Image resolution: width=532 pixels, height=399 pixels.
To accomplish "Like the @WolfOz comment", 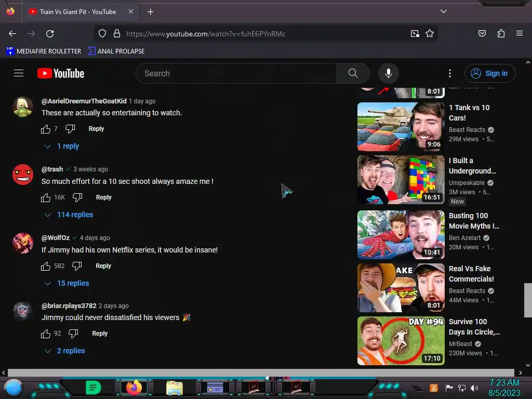I will pyautogui.click(x=46, y=266).
